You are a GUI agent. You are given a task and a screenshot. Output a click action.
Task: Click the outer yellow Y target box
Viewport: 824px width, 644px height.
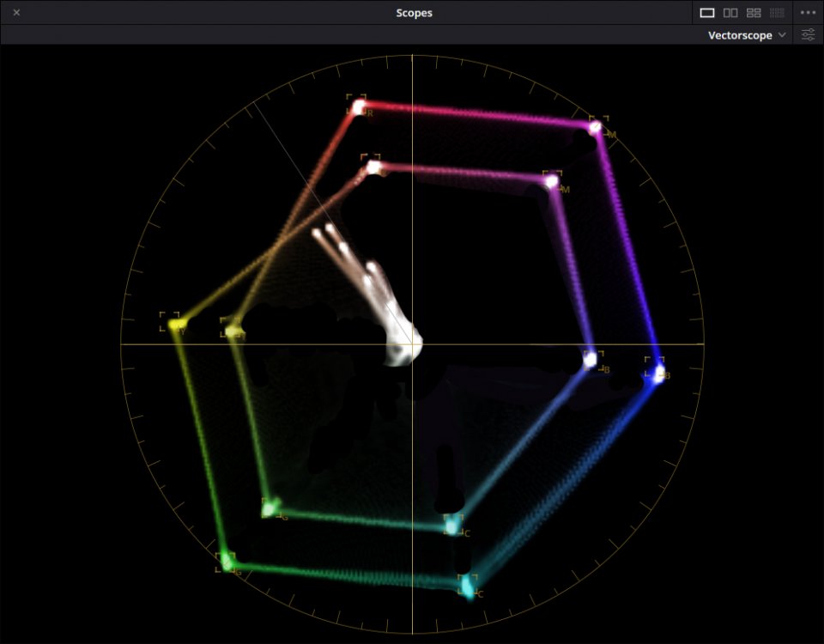[170, 322]
